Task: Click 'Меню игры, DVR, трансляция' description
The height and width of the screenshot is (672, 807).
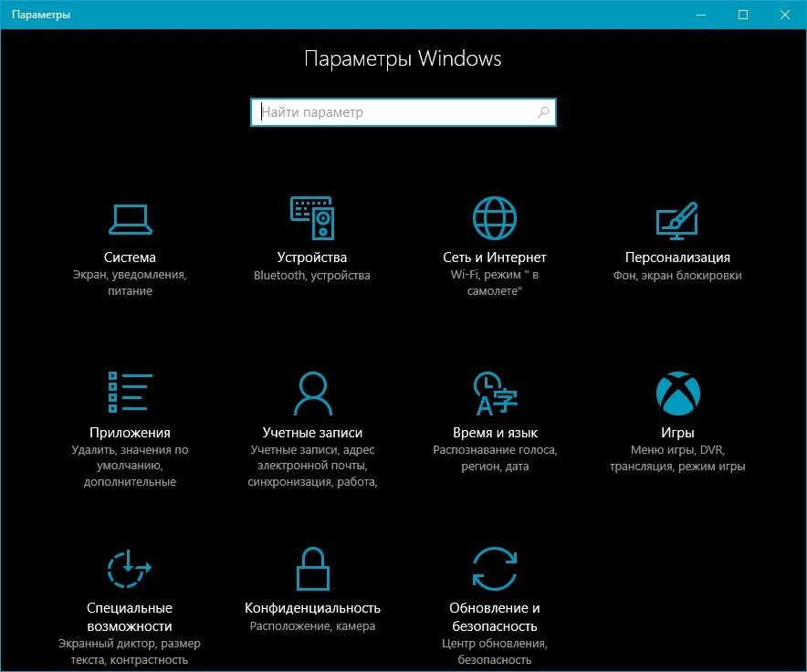Action: point(677,457)
